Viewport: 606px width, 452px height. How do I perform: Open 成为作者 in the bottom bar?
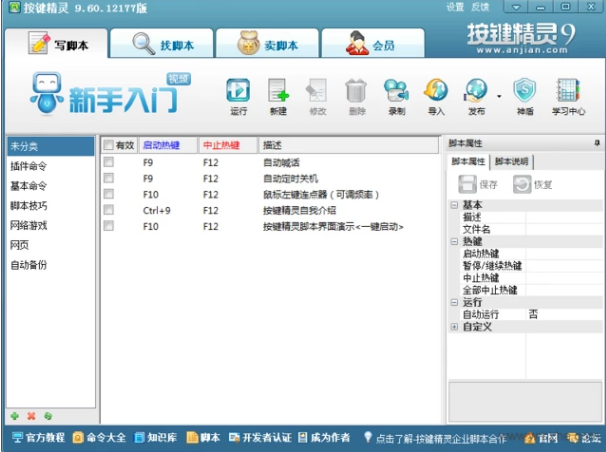click(x=324, y=438)
